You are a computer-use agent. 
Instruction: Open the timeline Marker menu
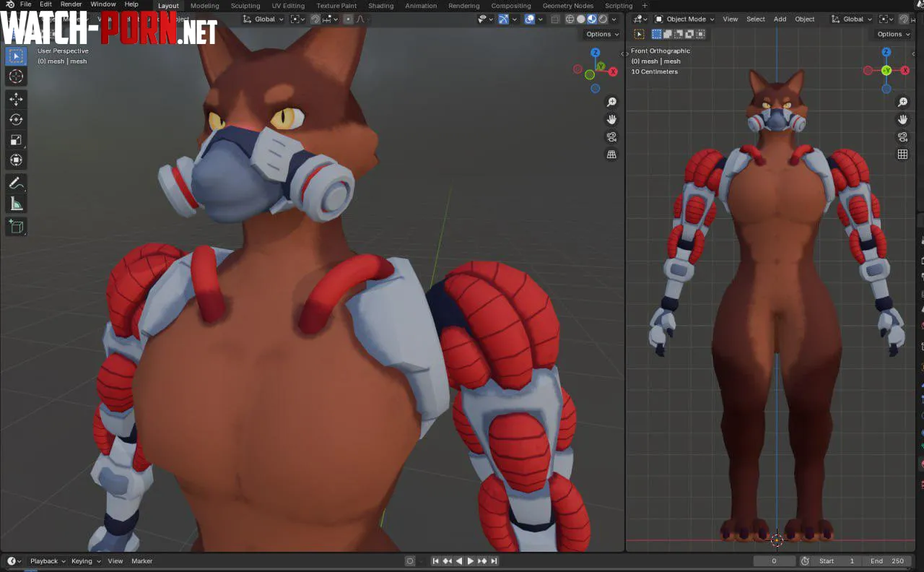coord(141,561)
